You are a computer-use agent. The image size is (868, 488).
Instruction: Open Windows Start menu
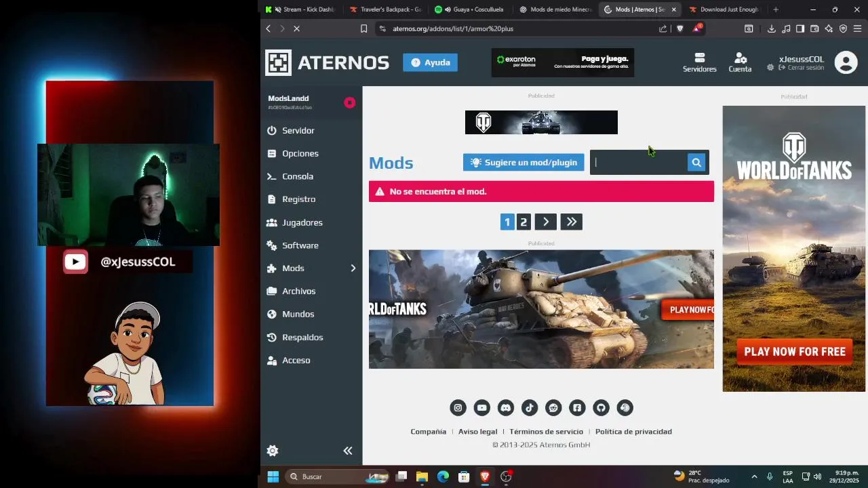tap(273, 476)
